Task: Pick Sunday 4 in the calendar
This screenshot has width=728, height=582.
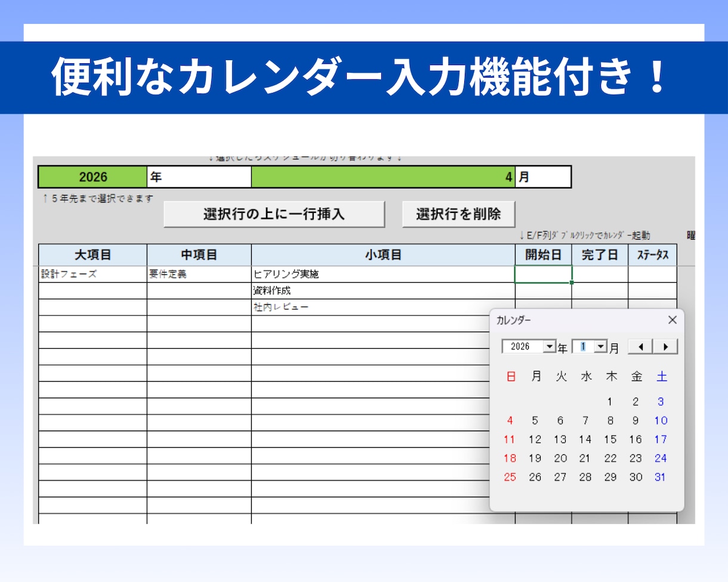Action: tap(510, 420)
